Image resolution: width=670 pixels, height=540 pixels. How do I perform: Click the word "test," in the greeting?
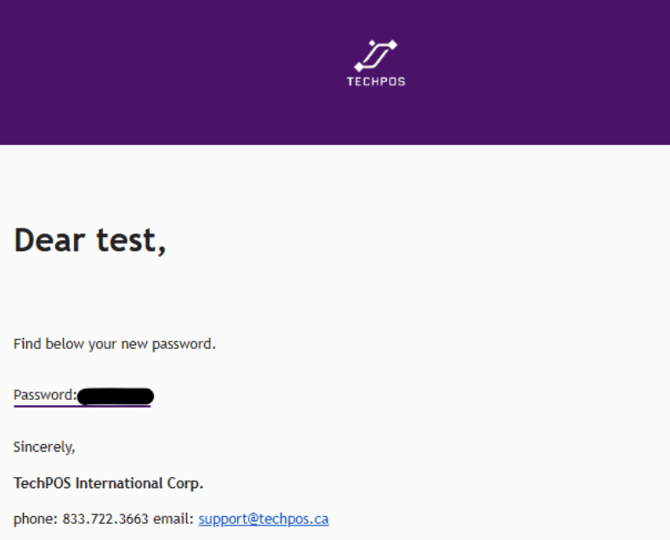pos(134,240)
